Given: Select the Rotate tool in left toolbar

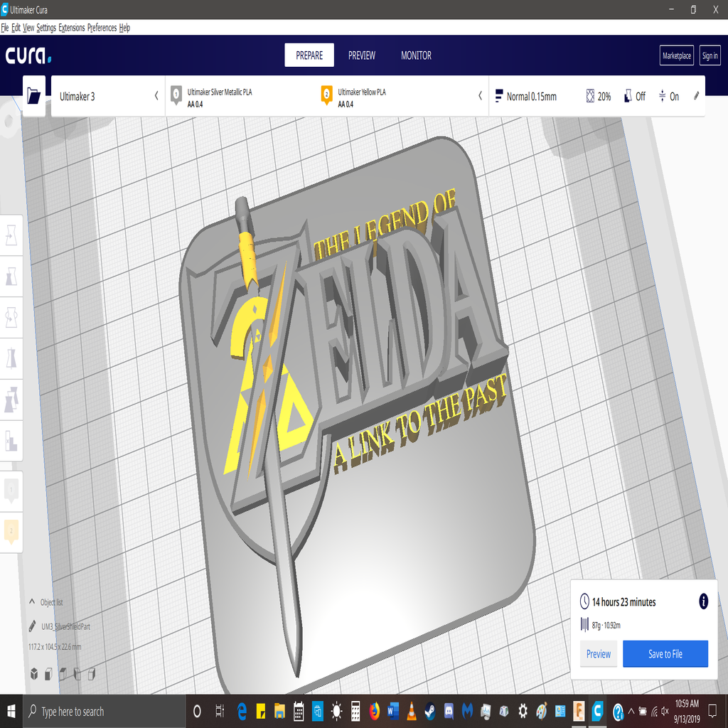Looking at the screenshot, I should (11, 318).
